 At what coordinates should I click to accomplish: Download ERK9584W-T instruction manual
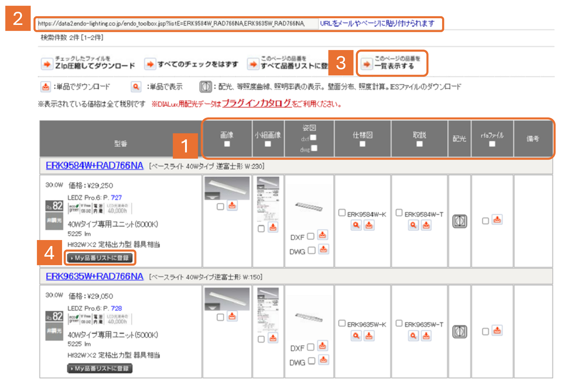point(426,225)
